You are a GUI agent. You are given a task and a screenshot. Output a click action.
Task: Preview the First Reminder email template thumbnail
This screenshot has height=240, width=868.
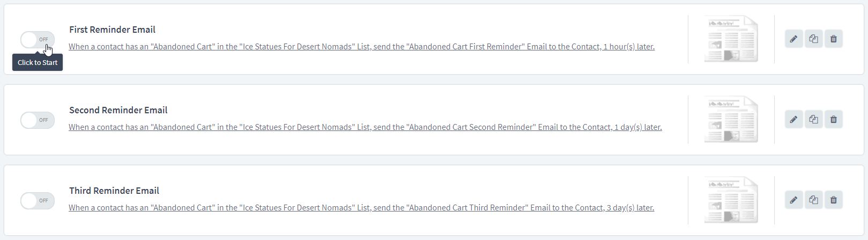(x=731, y=39)
